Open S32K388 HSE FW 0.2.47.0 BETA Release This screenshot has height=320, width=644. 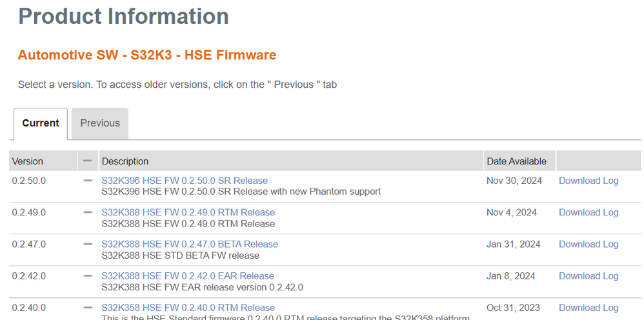[x=190, y=244]
